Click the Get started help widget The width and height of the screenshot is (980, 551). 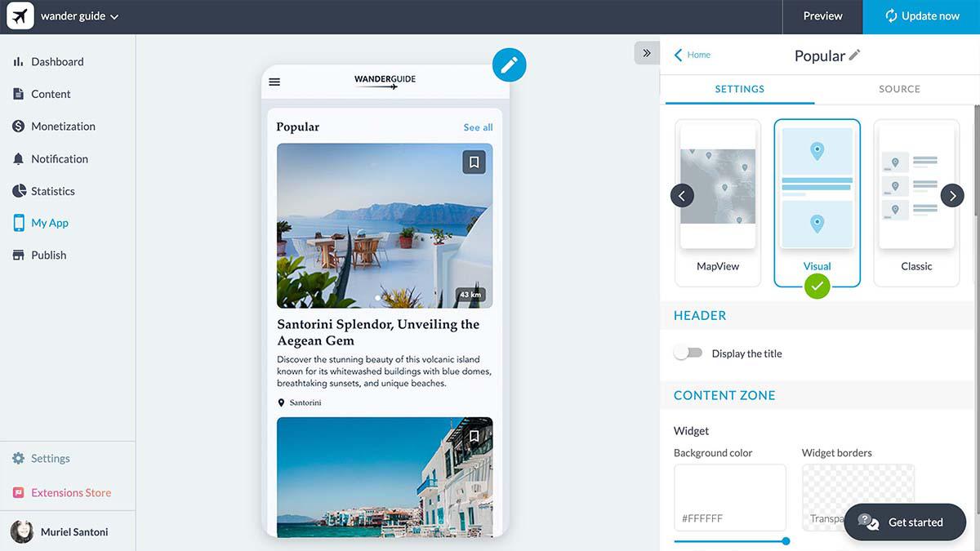904,522
